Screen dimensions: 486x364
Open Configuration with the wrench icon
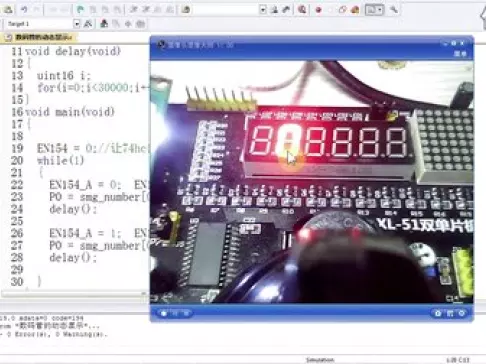pos(394,10)
